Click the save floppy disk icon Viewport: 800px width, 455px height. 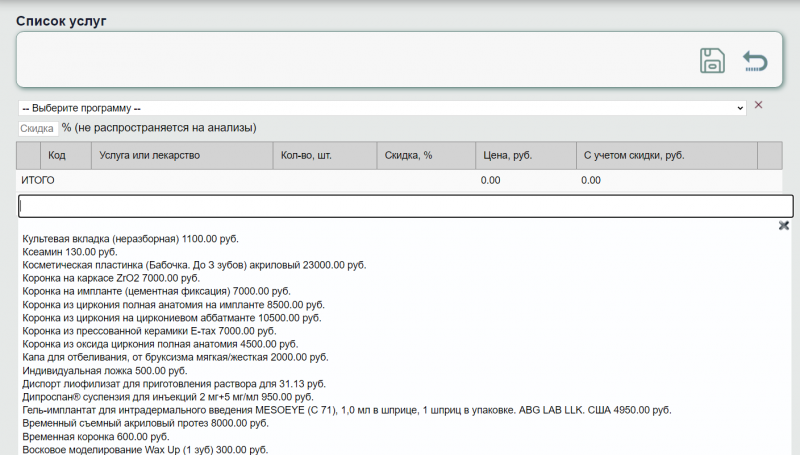click(x=712, y=61)
